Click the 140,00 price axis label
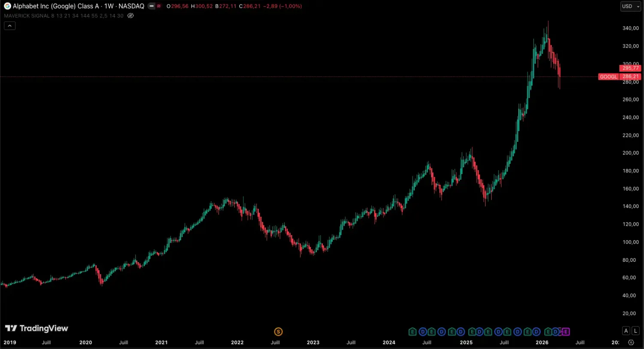This screenshot has width=644, height=349. click(x=631, y=206)
